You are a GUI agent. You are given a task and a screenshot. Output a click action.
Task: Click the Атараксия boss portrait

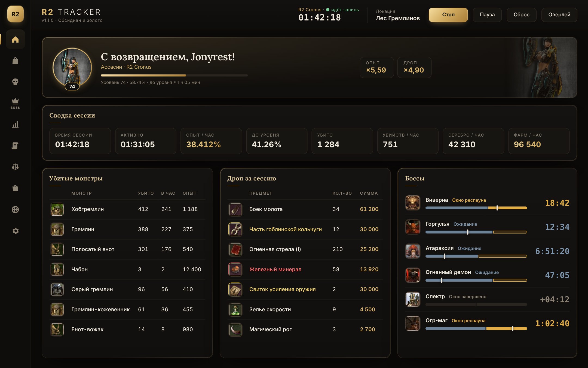pos(413,251)
